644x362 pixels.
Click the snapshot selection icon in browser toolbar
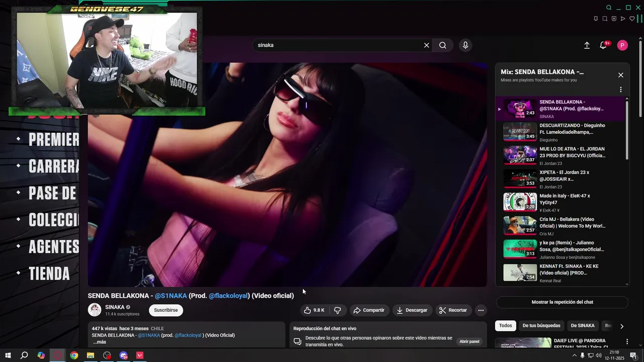[605, 19]
